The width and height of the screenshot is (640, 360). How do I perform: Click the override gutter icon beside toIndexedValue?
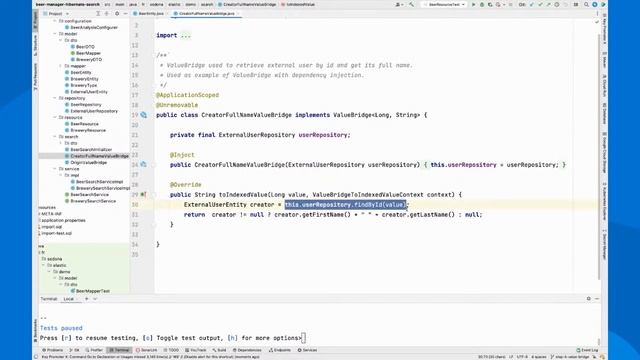point(144,195)
